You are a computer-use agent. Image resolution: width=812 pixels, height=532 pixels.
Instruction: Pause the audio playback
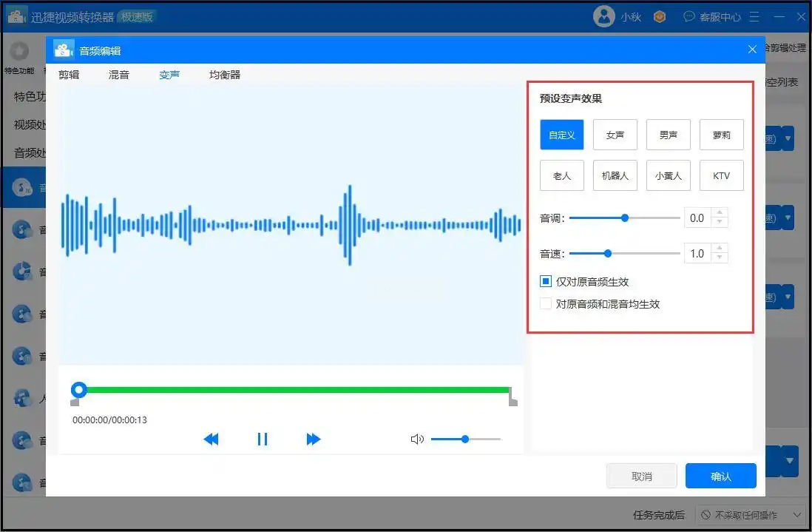(x=262, y=440)
